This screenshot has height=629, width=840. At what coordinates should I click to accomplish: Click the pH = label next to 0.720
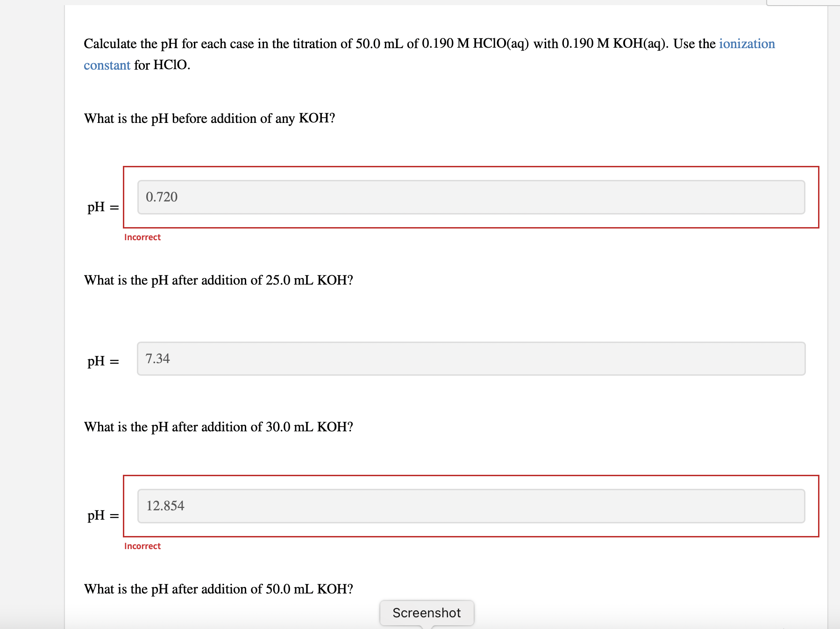[102, 207]
